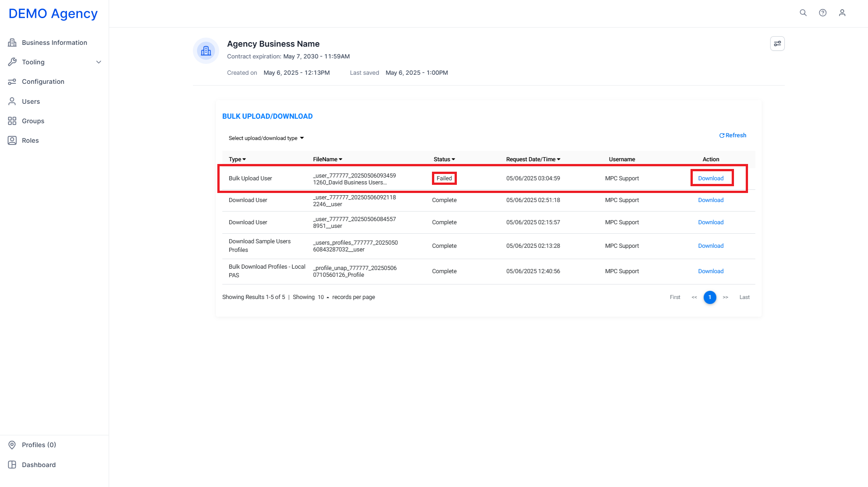Download the failed Bulk Upload User file

tap(711, 178)
